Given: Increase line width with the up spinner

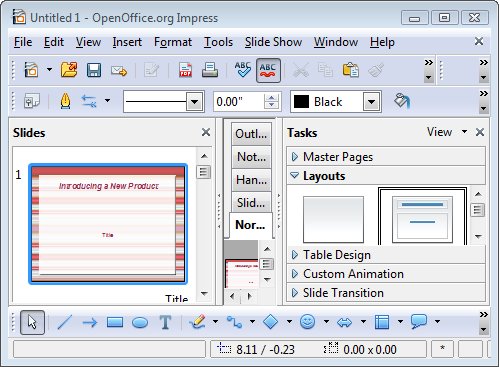Looking at the screenshot, I should [x=272, y=98].
